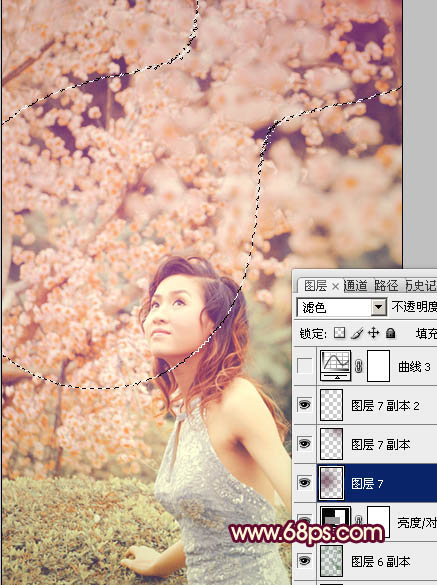437x585 pixels.
Task: Switch to the 通道 tab
Action: pos(355,286)
